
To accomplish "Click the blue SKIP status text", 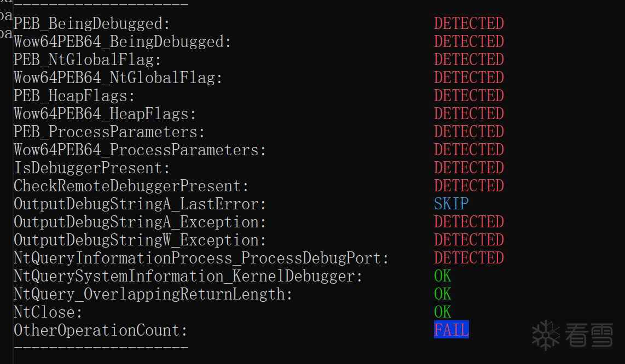I will pos(452,204).
